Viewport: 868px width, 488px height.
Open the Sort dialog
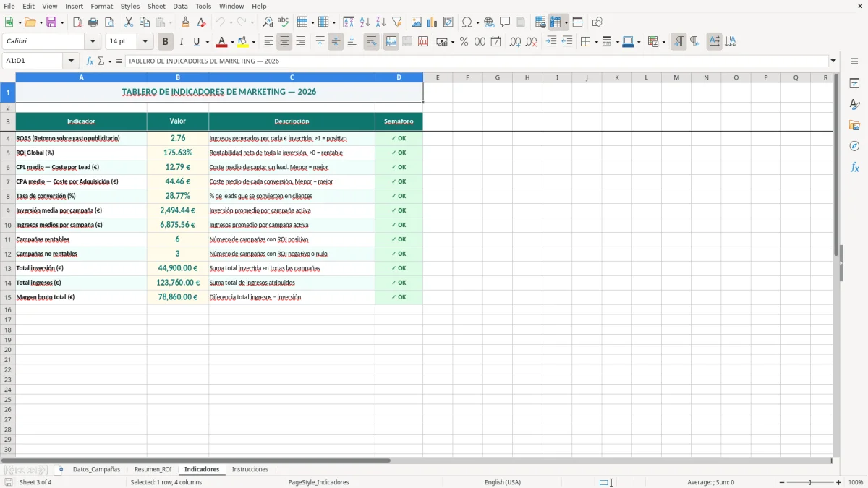[349, 22]
